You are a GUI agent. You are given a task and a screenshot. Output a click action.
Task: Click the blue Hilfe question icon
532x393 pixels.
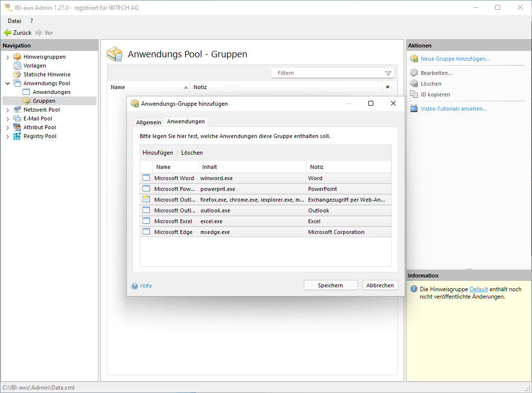135,286
